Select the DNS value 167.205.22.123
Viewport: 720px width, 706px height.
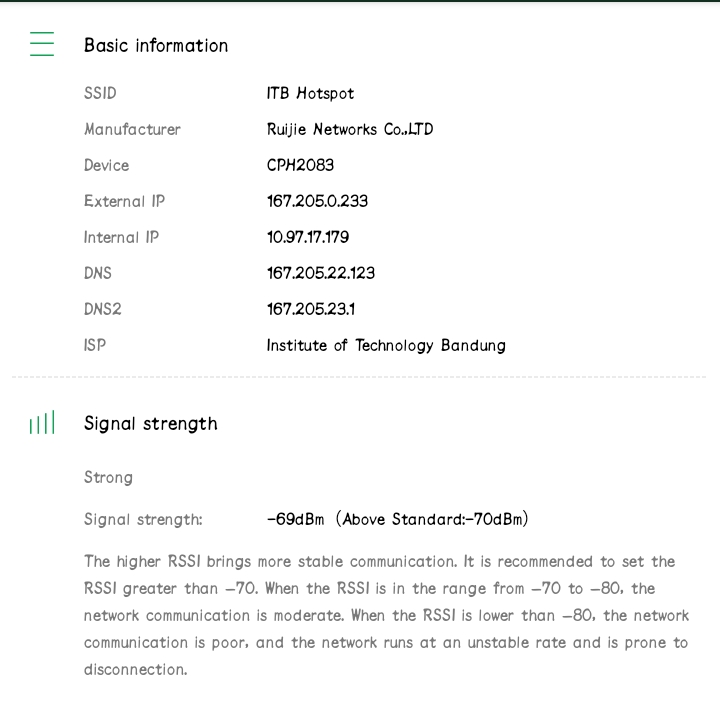pos(321,273)
